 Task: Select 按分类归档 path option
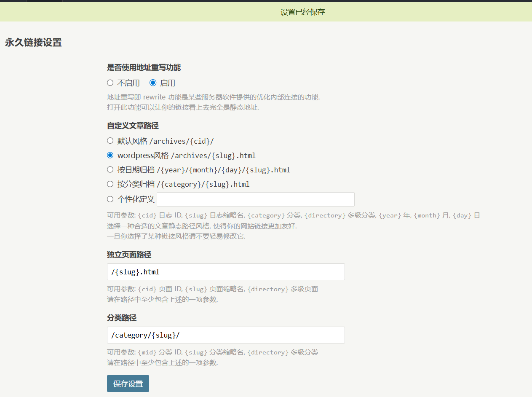(x=110, y=184)
